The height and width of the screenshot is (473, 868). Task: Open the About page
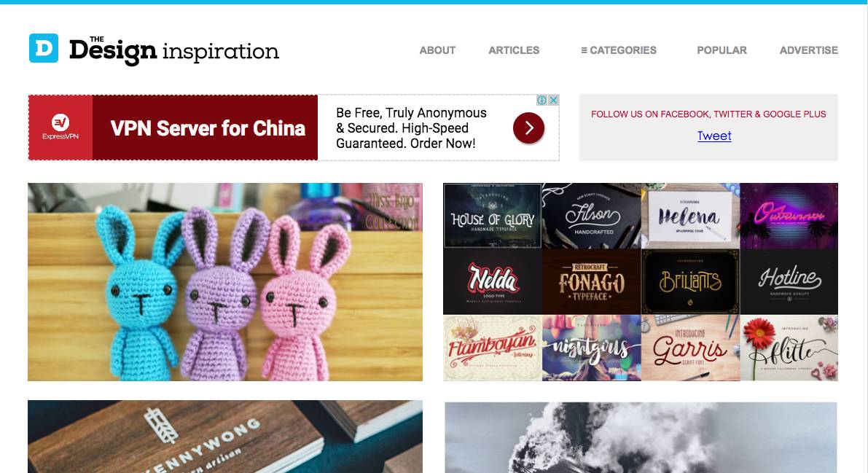point(437,50)
